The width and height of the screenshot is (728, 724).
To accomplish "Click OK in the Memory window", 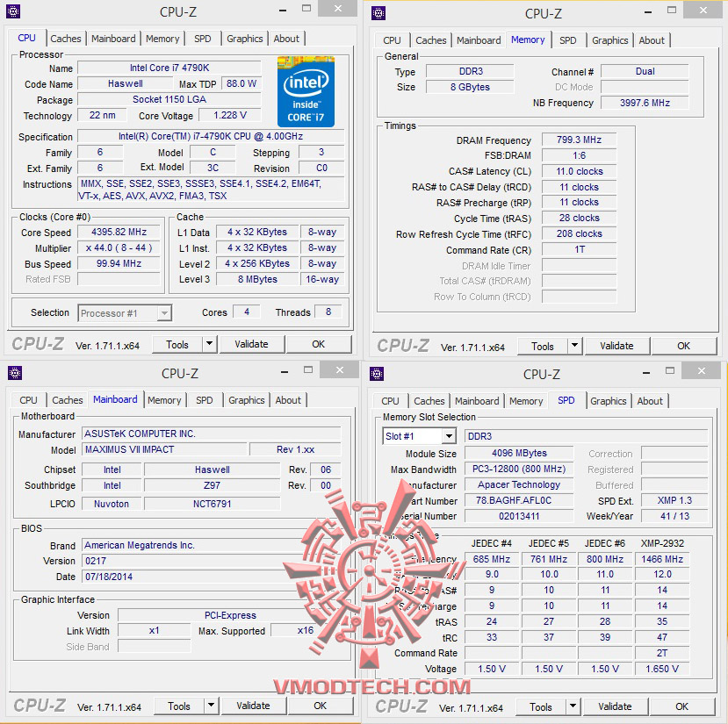I will [x=684, y=346].
